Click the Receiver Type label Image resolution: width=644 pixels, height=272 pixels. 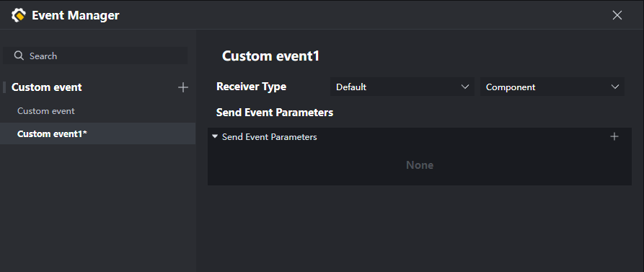click(252, 87)
